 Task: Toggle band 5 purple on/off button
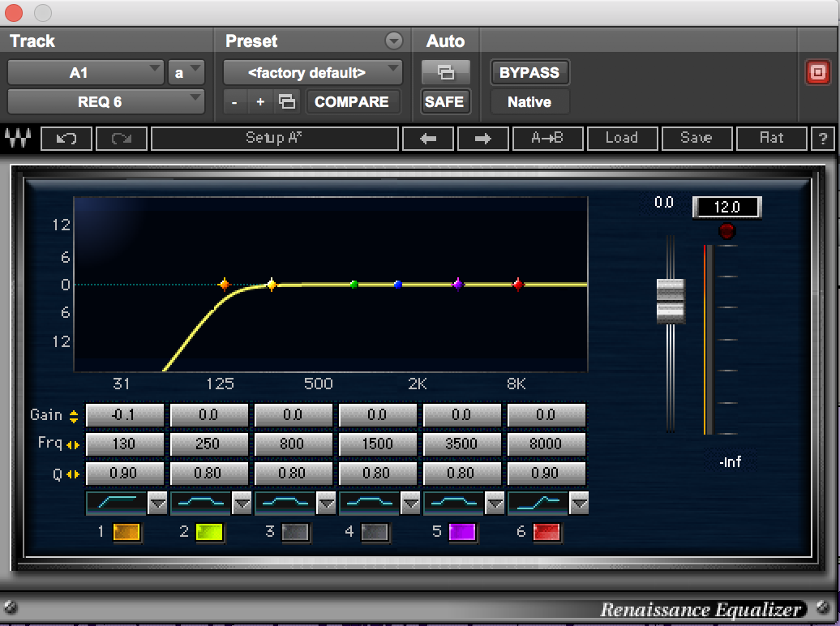pyautogui.click(x=462, y=532)
